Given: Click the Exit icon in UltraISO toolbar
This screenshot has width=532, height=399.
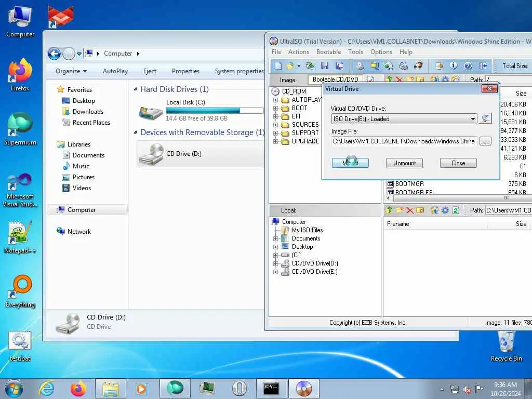Looking at the screenshot, I should [483, 66].
